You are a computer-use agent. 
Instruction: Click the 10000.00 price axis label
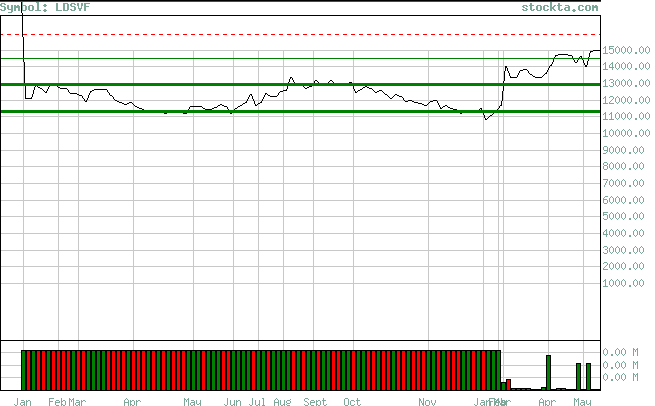pyautogui.click(x=626, y=133)
